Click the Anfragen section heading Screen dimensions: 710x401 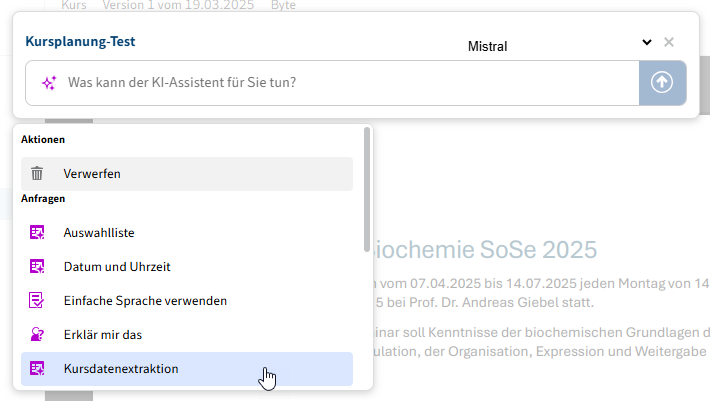43,198
